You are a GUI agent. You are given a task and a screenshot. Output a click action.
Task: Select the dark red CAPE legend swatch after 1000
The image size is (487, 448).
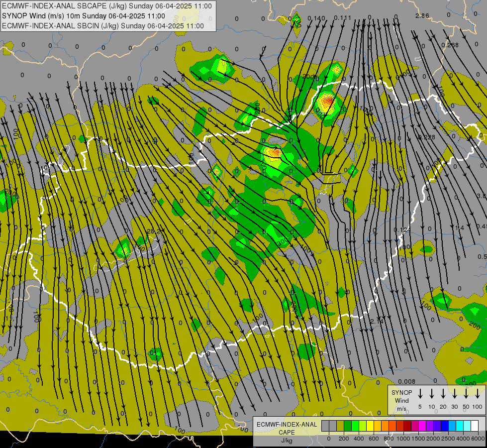click(x=407, y=426)
